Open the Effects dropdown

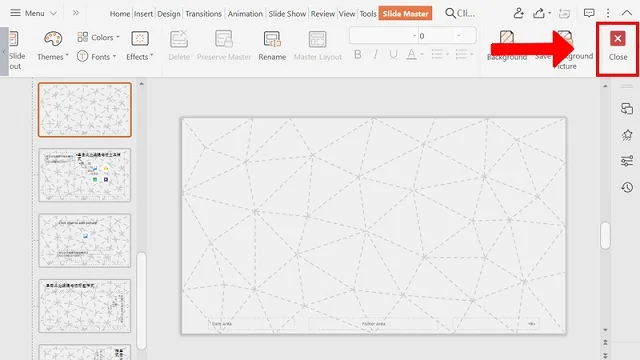point(140,46)
